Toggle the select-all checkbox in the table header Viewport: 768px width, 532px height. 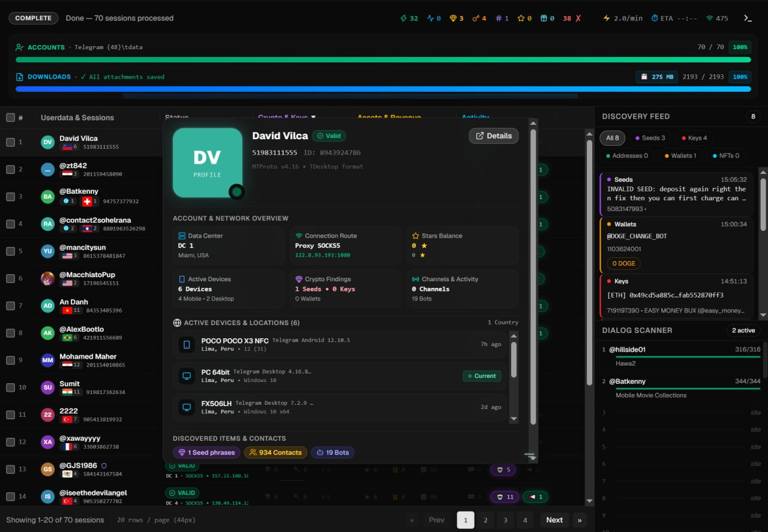pyautogui.click(x=10, y=118)
